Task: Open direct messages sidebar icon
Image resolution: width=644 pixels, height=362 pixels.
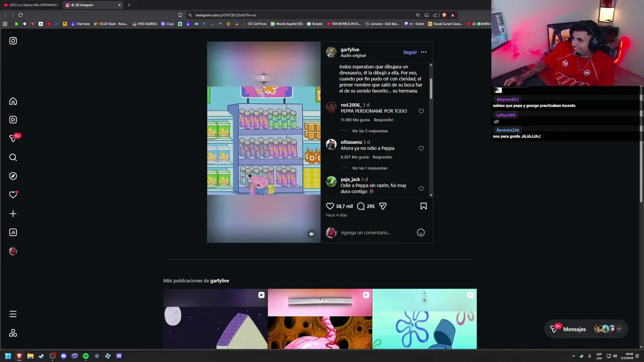Action: click(13, 139)
